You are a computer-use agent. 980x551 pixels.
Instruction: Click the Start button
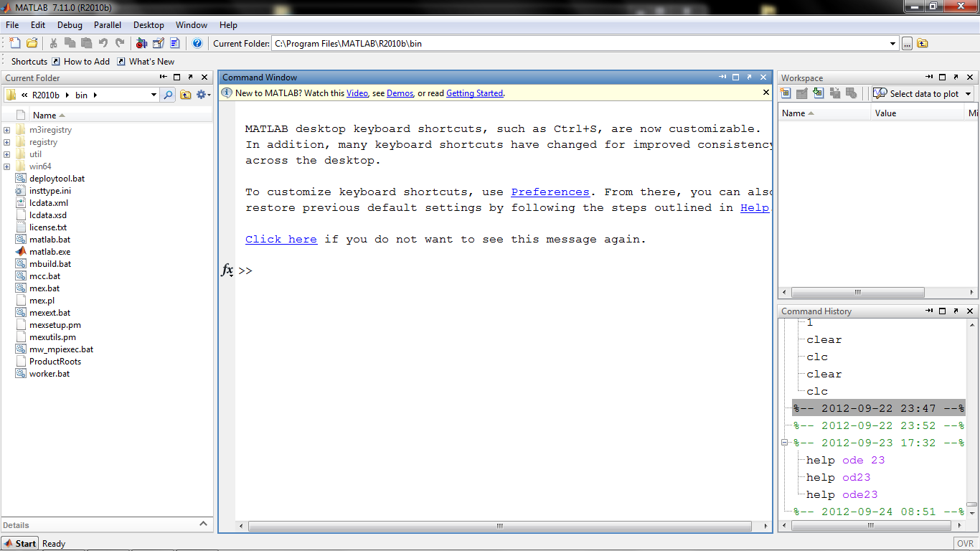pyautogui.click(x=19, y=543)
